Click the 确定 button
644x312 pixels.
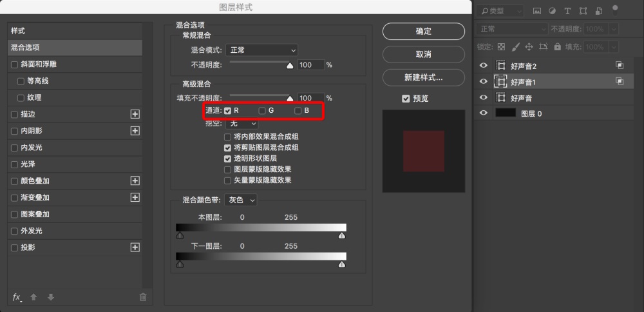tap(424, 31)
